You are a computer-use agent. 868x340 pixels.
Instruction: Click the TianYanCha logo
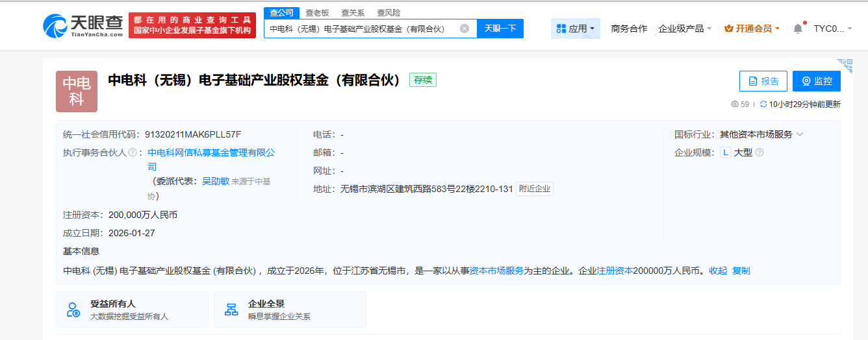[x=83, y=25]
